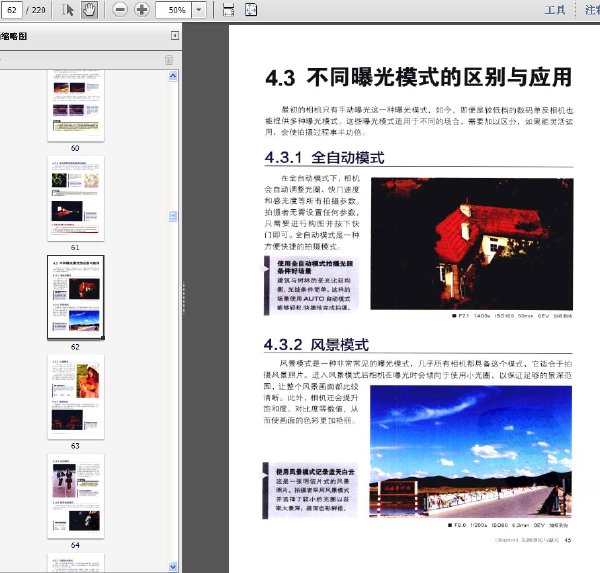
Task: Click subheading 4.3.2 风景模式
Action: [x=316, y=344]
